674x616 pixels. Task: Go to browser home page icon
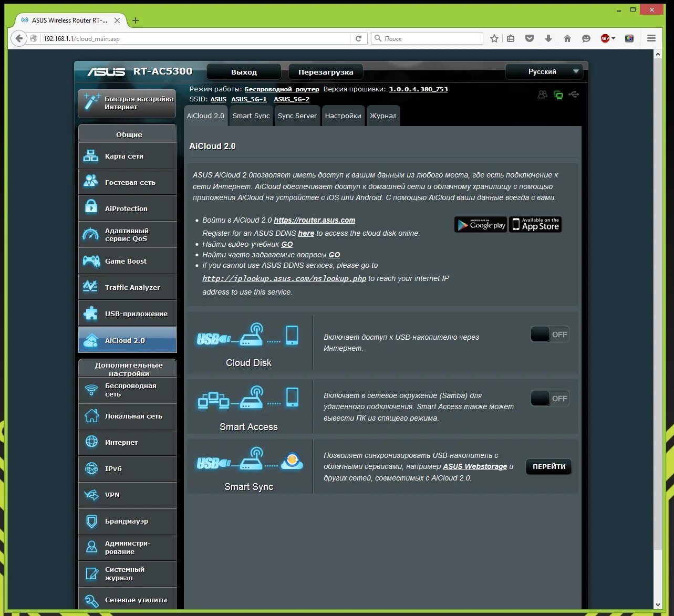[x=567, y=38]
